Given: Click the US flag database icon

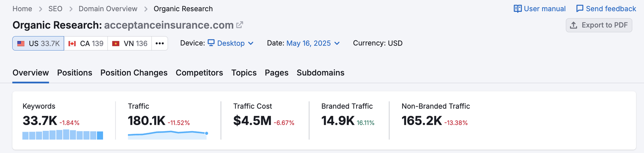Looking at the screenshot, I should click(21, 44).
